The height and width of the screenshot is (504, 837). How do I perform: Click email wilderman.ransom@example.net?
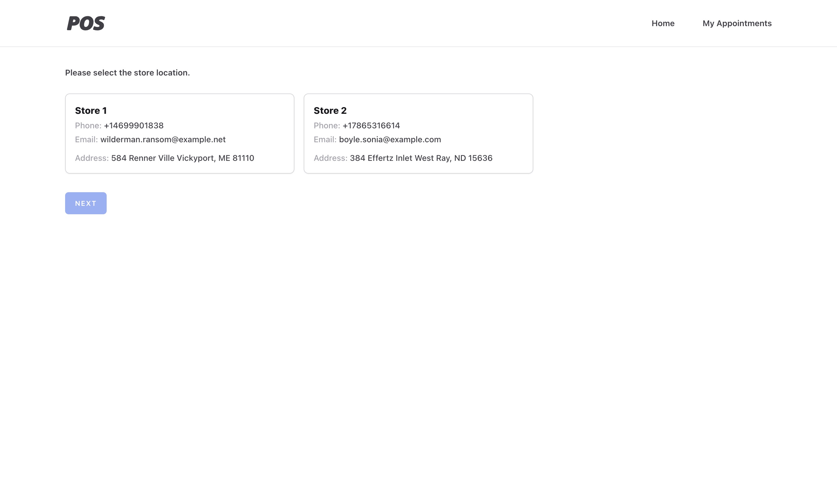tap(163, 139)
